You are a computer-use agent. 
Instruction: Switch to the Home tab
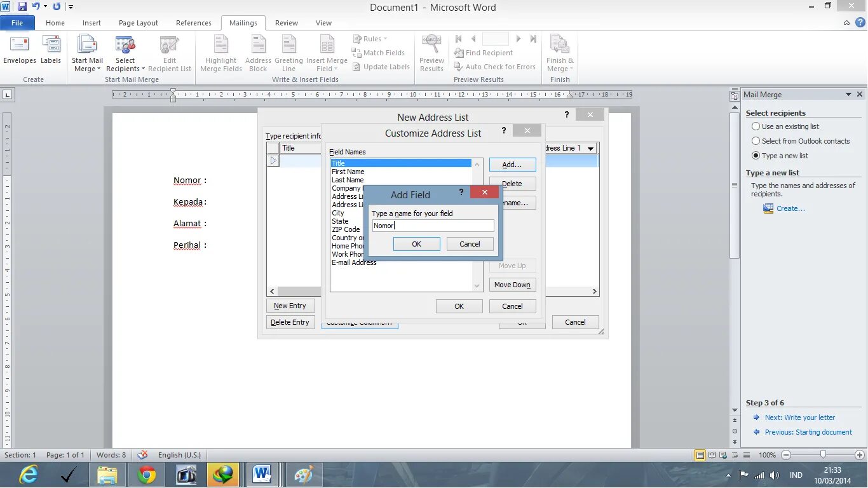[55, 23]
